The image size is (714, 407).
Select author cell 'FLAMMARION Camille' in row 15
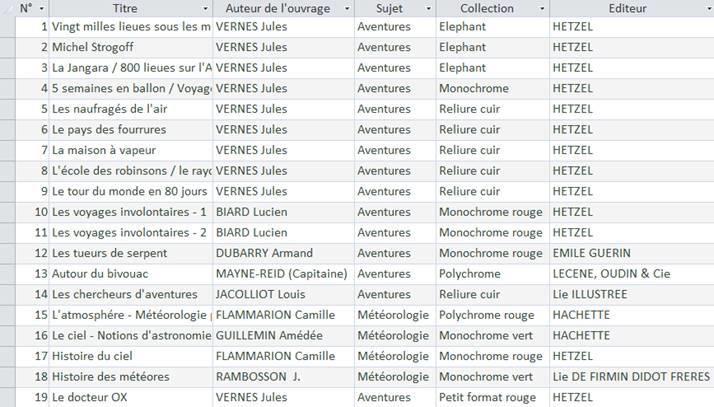[x=284, y=315]
